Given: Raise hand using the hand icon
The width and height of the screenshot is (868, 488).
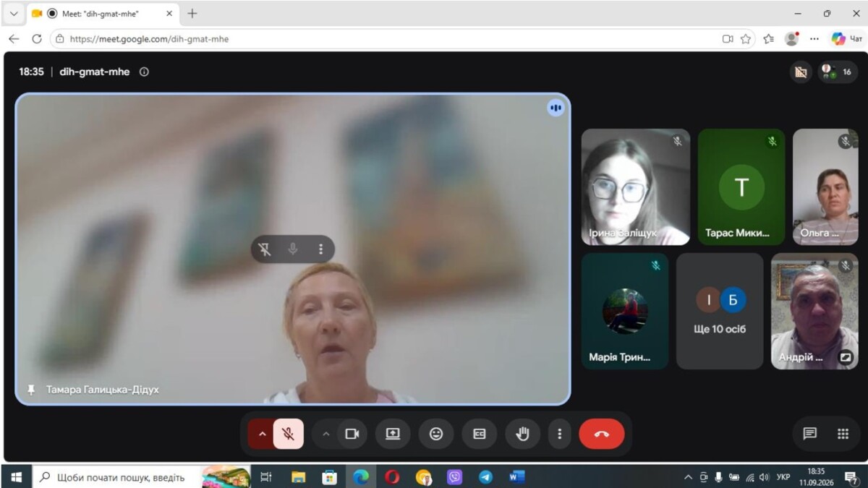Looking at the screenshot, I should tap(522, 434).
